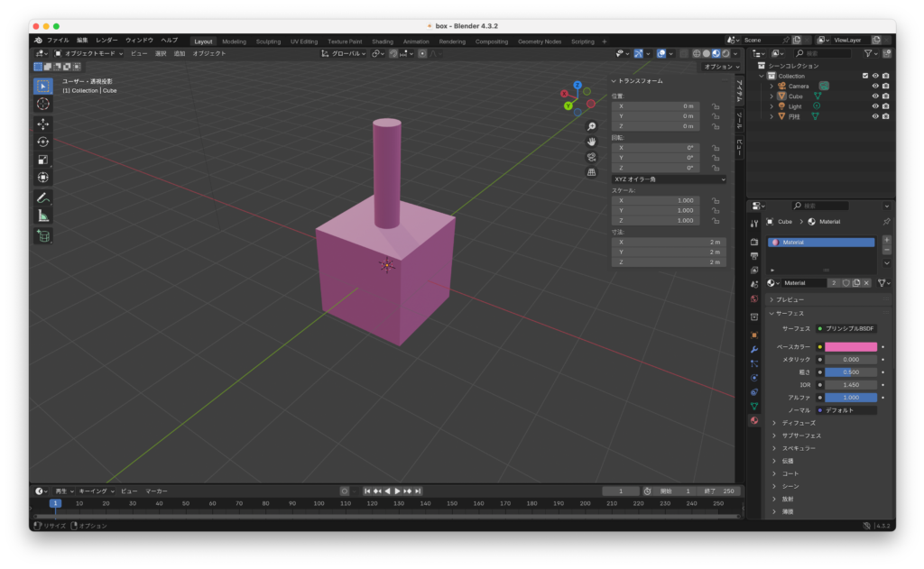Viewport: 924px width, 569px height.
Task: Open the ファイル menu
Action: point(57,41)
